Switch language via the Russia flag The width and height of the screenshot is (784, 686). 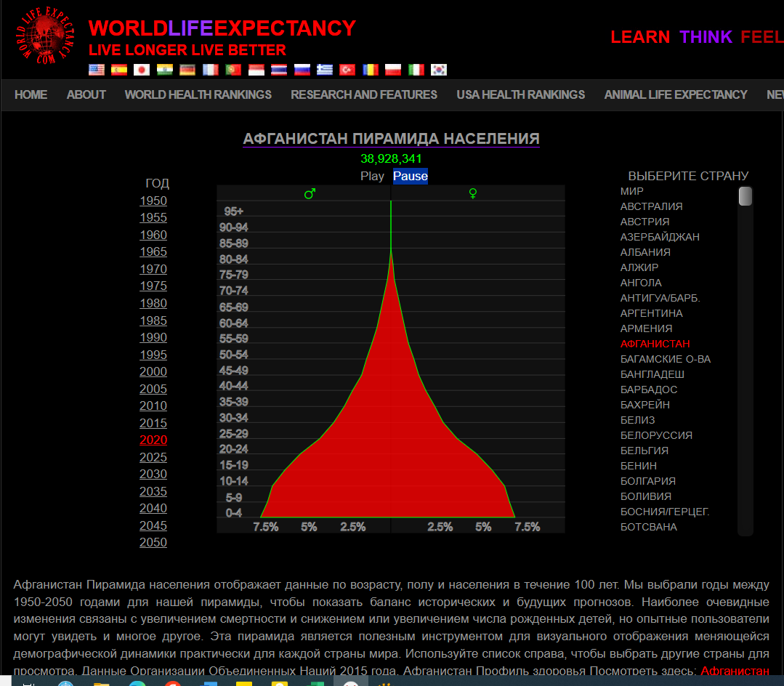pyautogui.click(x=302, y=70)
